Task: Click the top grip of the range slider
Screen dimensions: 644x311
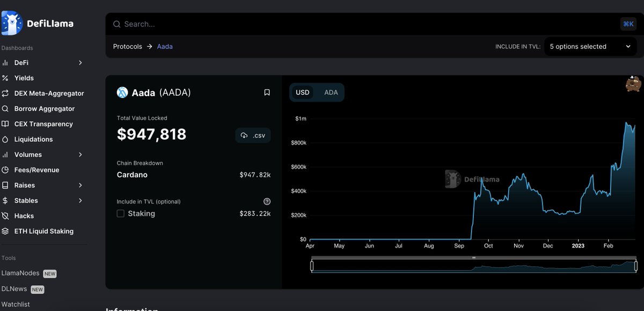Action: (x=474, y=258)
